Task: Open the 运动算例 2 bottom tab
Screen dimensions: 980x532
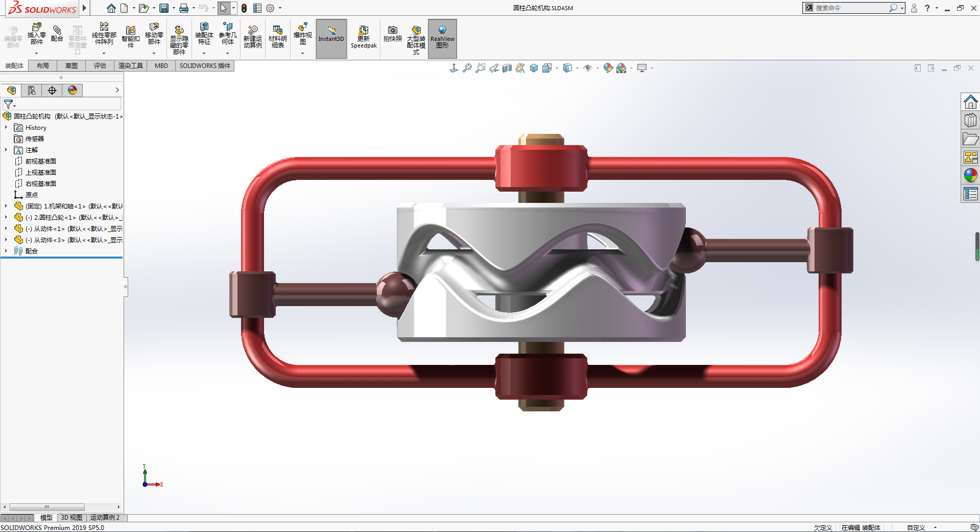Action: [105, 518]
